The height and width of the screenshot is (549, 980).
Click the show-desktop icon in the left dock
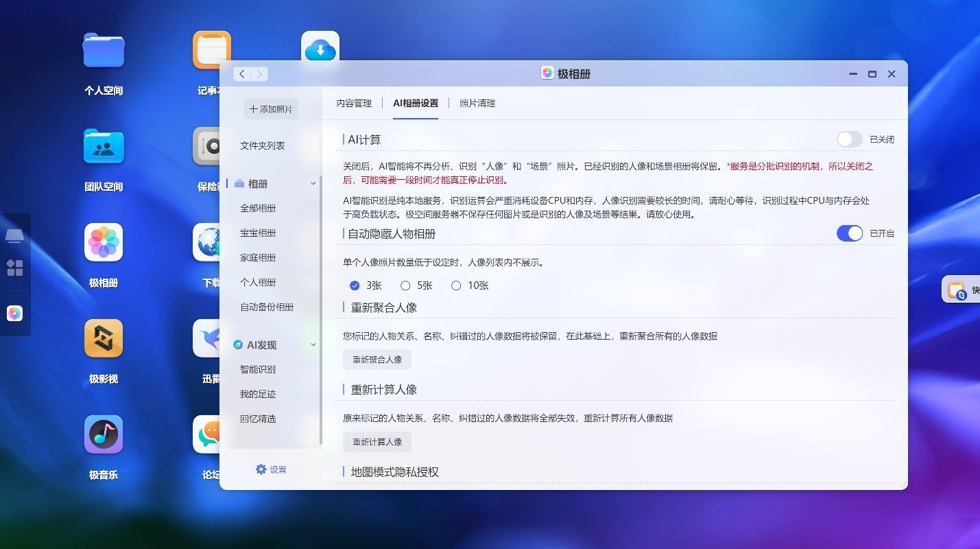(15, 237)
